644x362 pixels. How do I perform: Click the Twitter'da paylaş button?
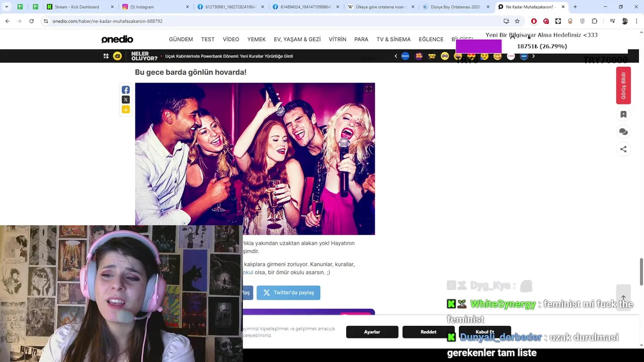(288, 293)
